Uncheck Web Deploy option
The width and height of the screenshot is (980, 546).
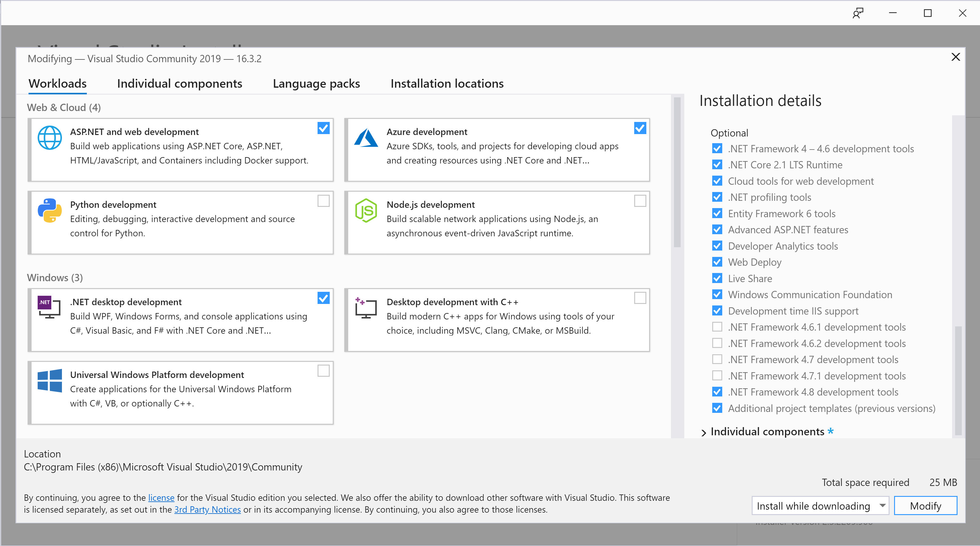point(717,262)
